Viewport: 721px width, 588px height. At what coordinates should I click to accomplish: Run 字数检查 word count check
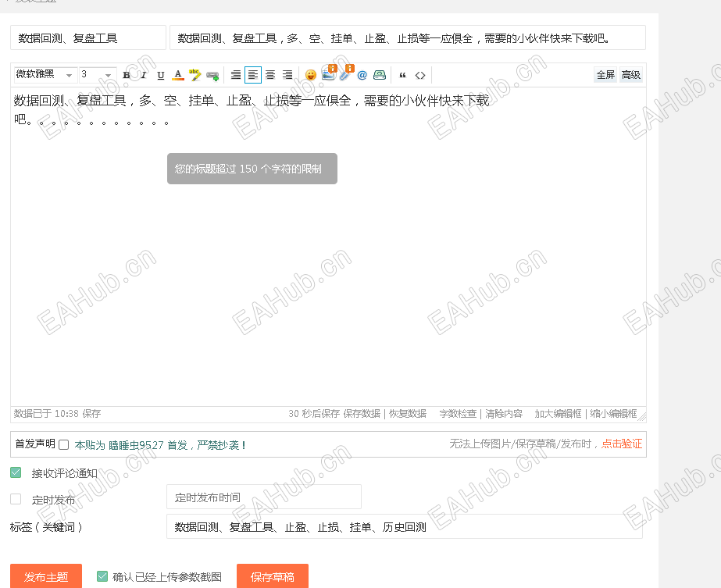click(458, 414)
